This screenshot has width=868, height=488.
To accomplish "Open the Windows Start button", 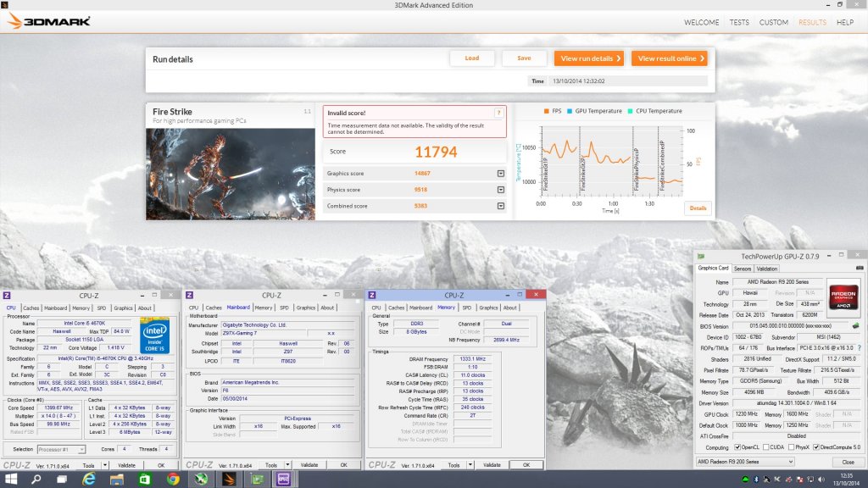I will 10,480.
